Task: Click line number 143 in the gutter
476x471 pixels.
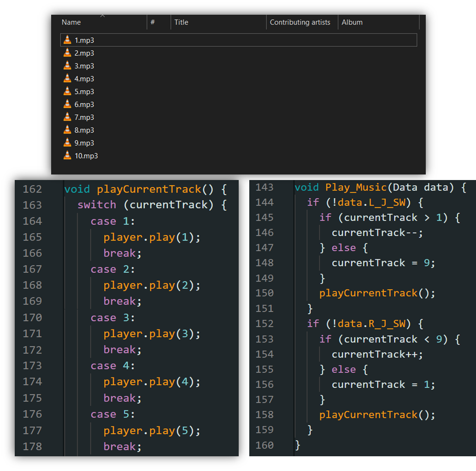Action: (x=264, y=187)
